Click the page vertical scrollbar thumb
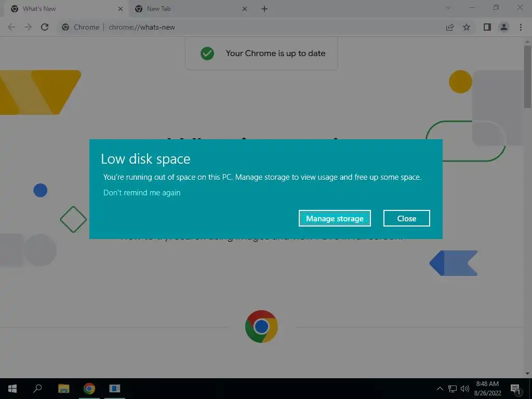Viewport: 532px width, 399px height. pos(527,77)
